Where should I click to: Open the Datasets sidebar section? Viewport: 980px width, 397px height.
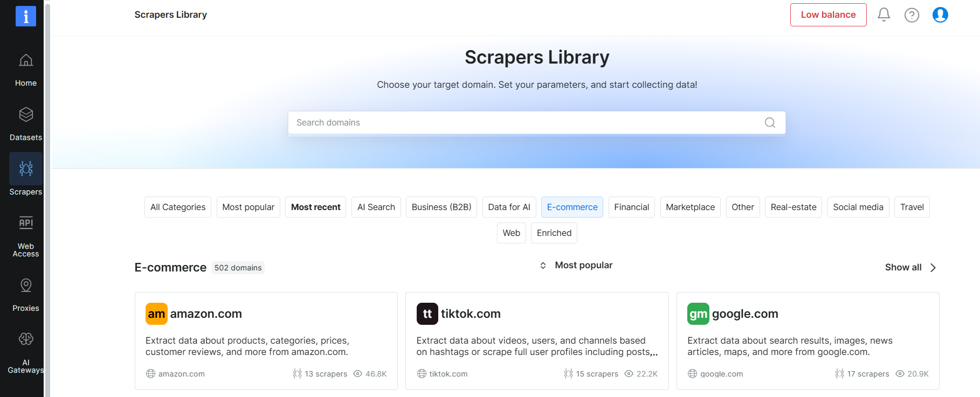coord(26,125)
